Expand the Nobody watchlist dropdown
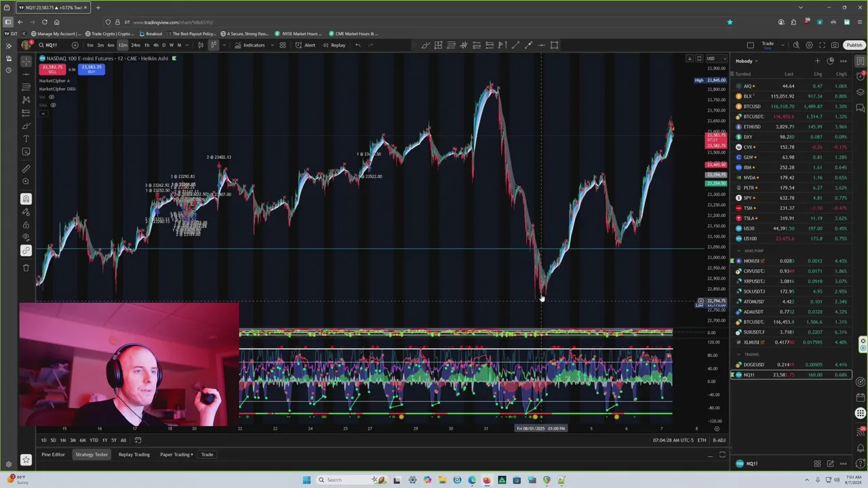Screen dimensions: 868x488 747,61
